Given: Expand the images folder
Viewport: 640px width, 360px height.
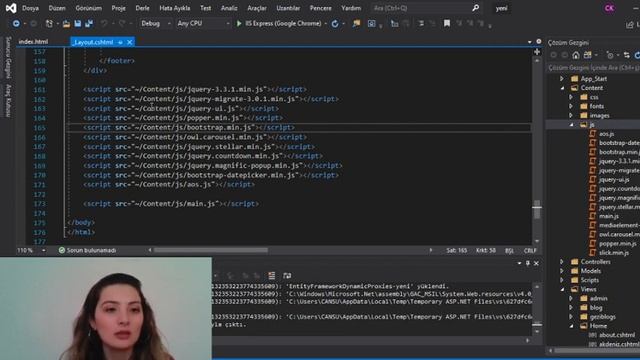Looking at the screenshot, I should point(571,116).
